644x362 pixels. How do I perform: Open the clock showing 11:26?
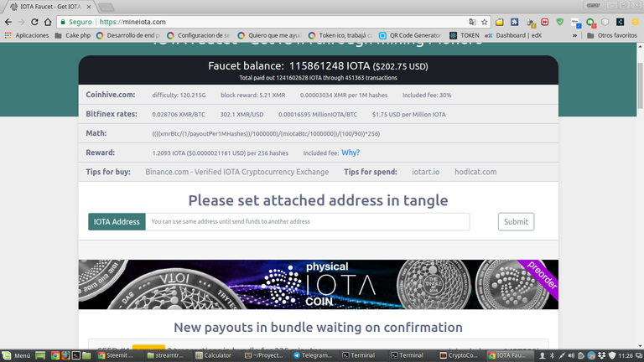point(626,355)
